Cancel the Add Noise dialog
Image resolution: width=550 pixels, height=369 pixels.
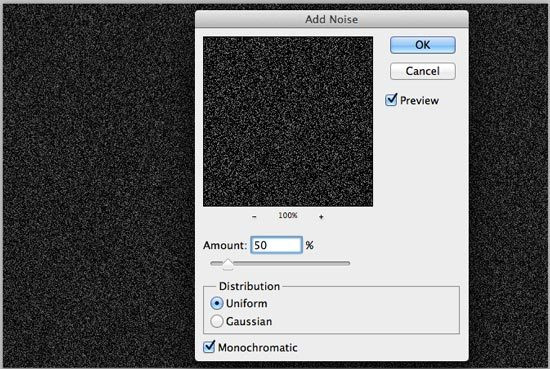(x=423, y=71)
